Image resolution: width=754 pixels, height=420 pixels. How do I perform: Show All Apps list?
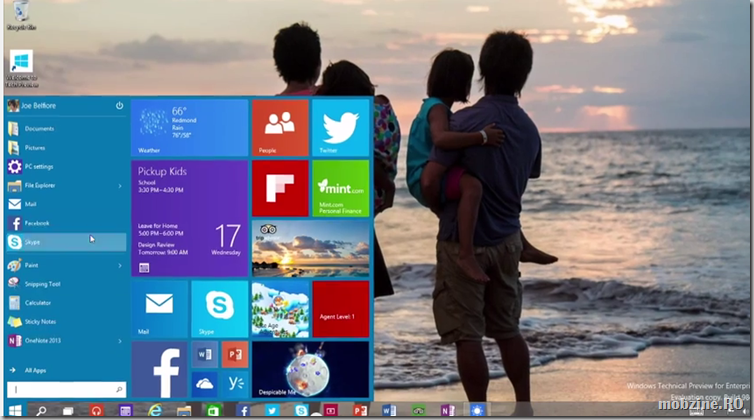pos(36,370)
